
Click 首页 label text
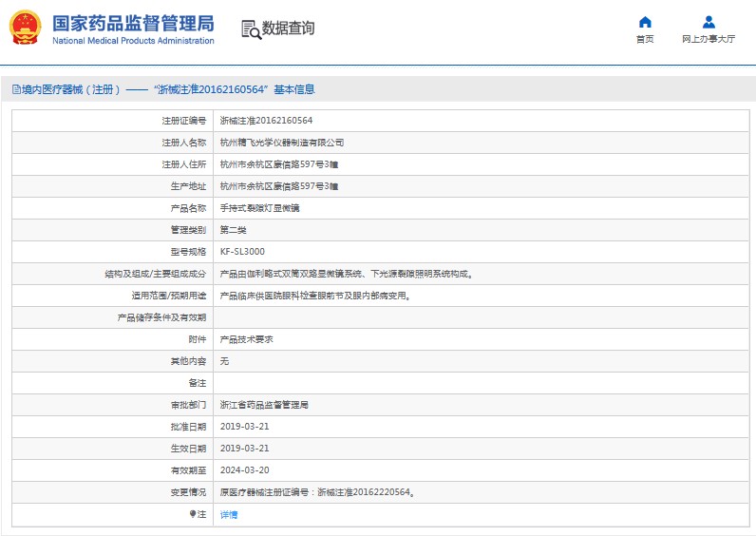click(645, 39)
